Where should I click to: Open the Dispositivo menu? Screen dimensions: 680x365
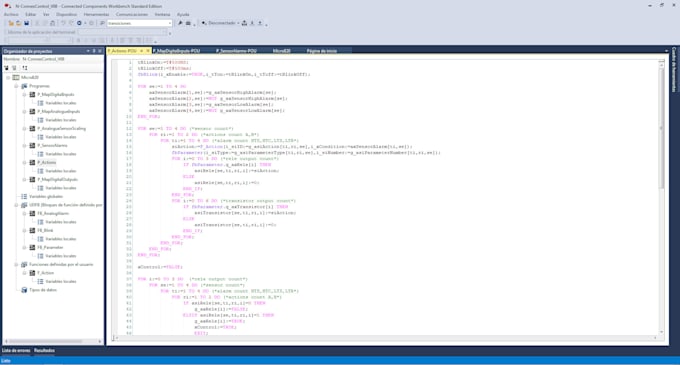pyautogui.click(x=66, y=14)
